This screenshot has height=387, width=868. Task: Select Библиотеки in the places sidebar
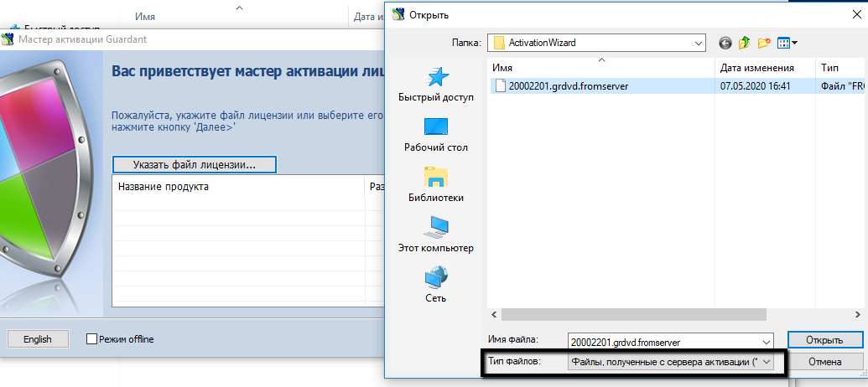(436, 184)
